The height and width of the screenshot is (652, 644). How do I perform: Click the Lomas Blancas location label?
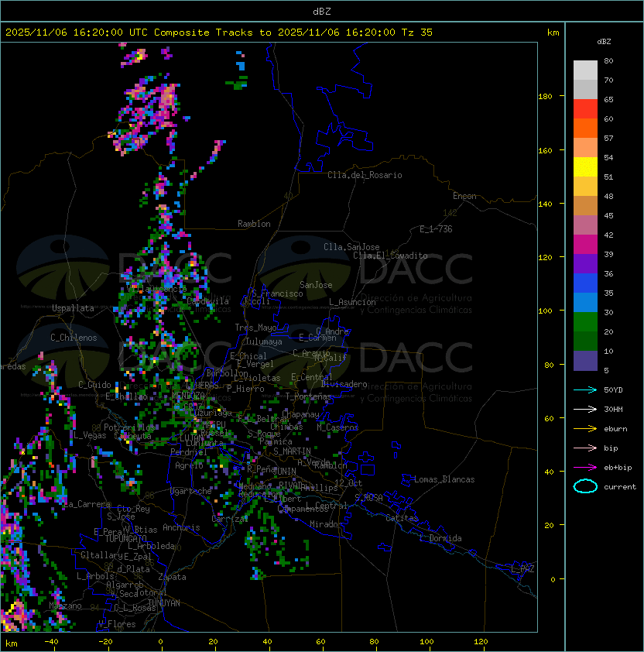[x=444, y=479]
